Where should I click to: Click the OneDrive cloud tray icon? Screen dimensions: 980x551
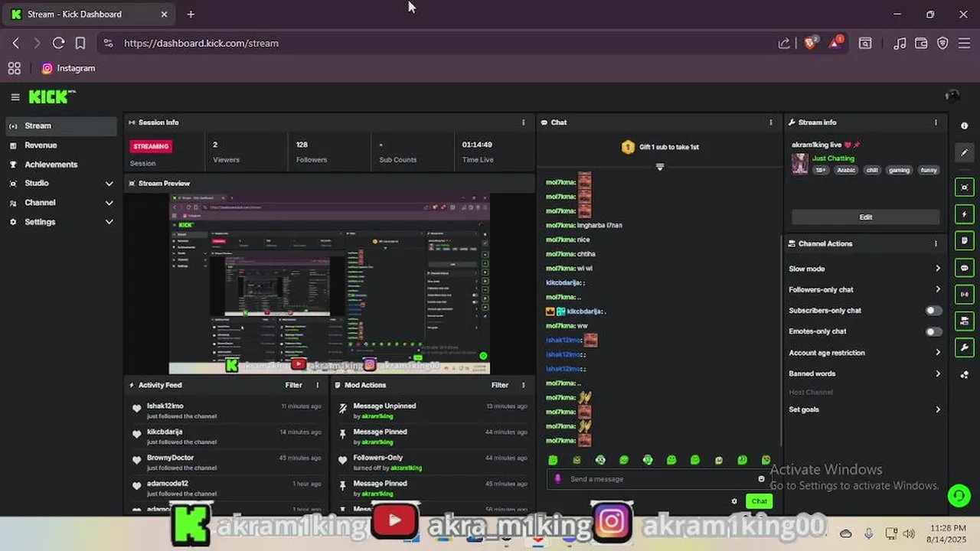tap(846, 533)
